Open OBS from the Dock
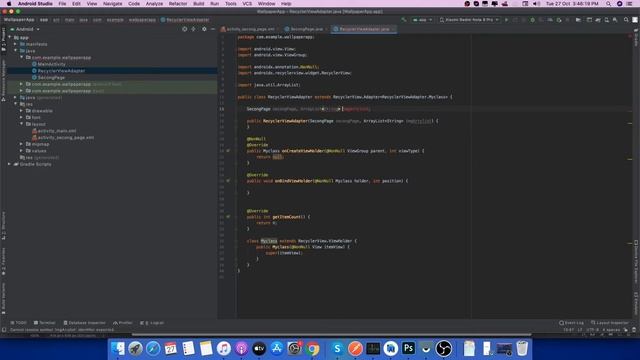 coord(444,349)
